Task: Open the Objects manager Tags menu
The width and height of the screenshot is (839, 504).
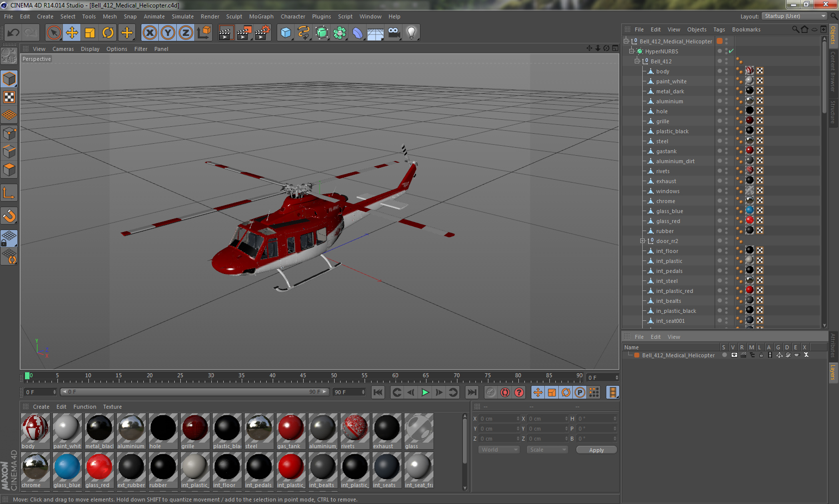Action: [719, 29]
